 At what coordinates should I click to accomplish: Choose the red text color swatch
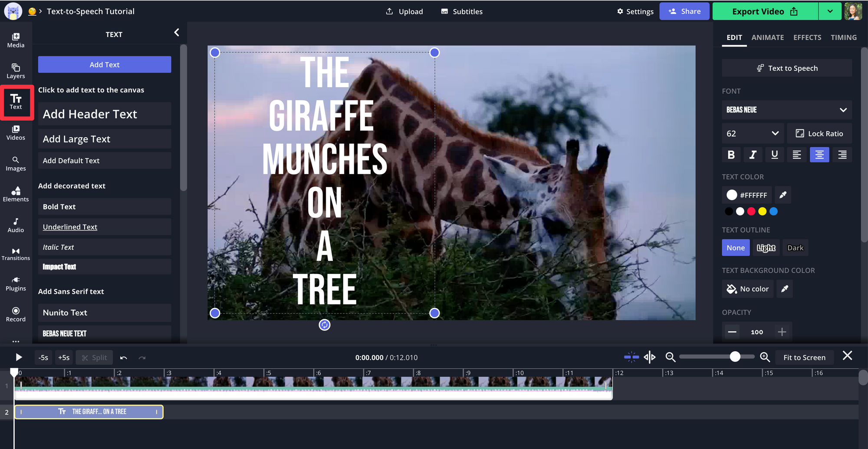point(751,211)
